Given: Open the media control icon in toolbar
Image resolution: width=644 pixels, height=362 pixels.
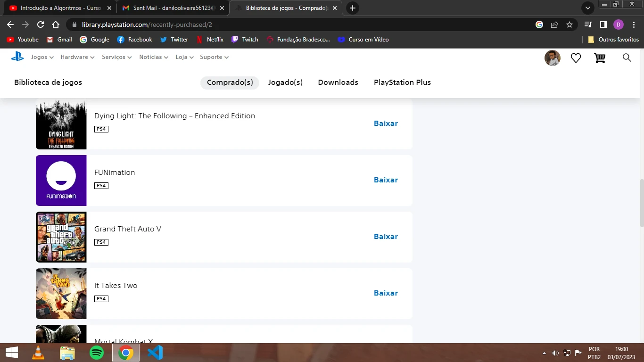Looking at the screenshot, I should coord(588,25).
